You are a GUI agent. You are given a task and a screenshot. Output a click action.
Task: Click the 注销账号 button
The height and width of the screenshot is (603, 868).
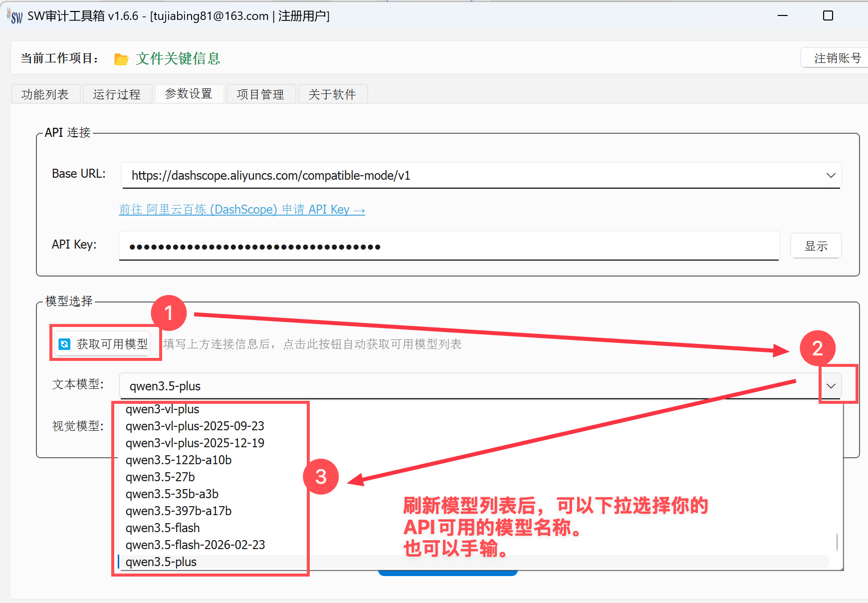[x=837, y=58]
